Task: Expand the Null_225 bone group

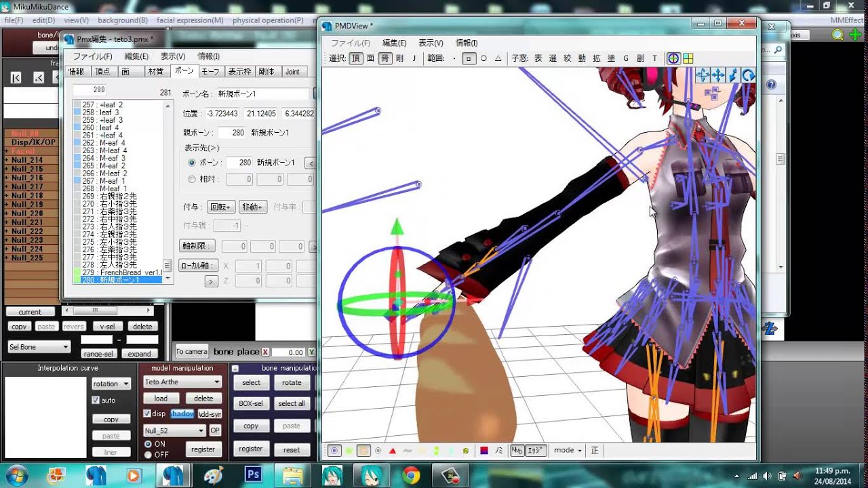Action: tap(7, 258)
